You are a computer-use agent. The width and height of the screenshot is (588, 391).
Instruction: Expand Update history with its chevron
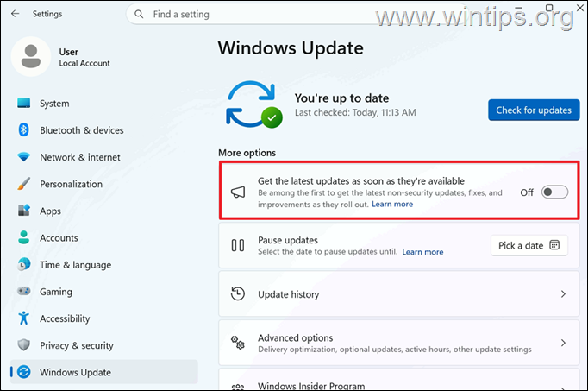coord(563,294)
